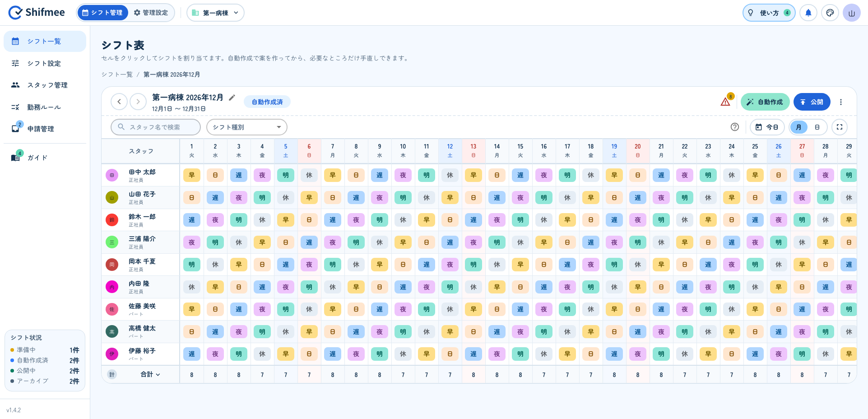Go to previous month arrow
This screenshot has height=419, width=868.
pos(119,102)
